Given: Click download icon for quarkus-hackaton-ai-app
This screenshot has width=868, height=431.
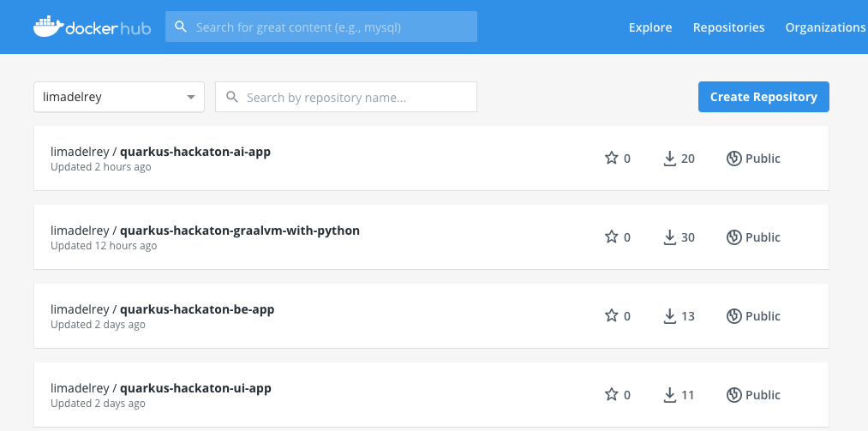Looking at the screenshot, I should (670, 159).
